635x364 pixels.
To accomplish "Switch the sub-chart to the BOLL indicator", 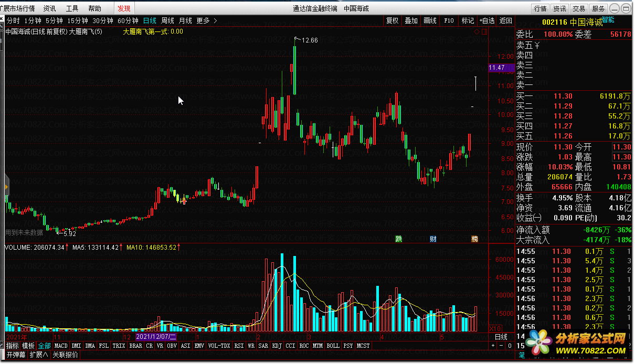I will [x=333, y=346].
